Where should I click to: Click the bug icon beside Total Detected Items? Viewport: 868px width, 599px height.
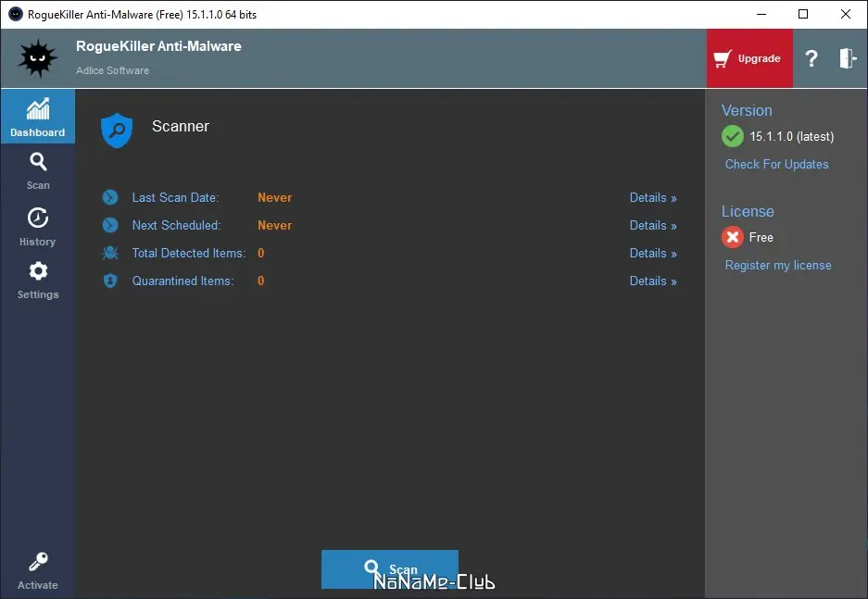click(111, 253)
